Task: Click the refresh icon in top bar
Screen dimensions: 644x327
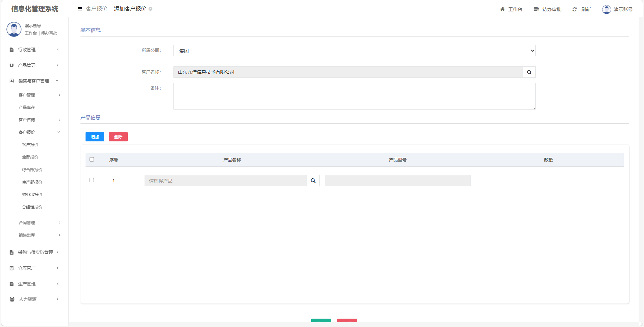Action: pos(575,9)
